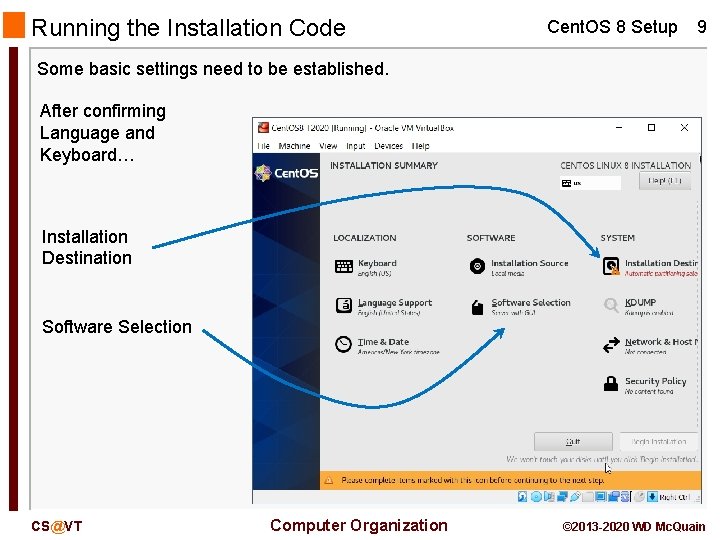The width and height of the screenshot is (720, 540).
Task: Click the warning triangle in orange bar
Action: click(x=329, y=480)
